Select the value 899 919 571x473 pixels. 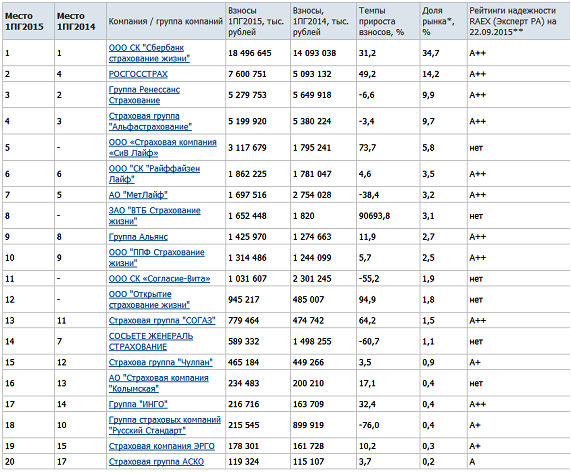tap(308, 425)
